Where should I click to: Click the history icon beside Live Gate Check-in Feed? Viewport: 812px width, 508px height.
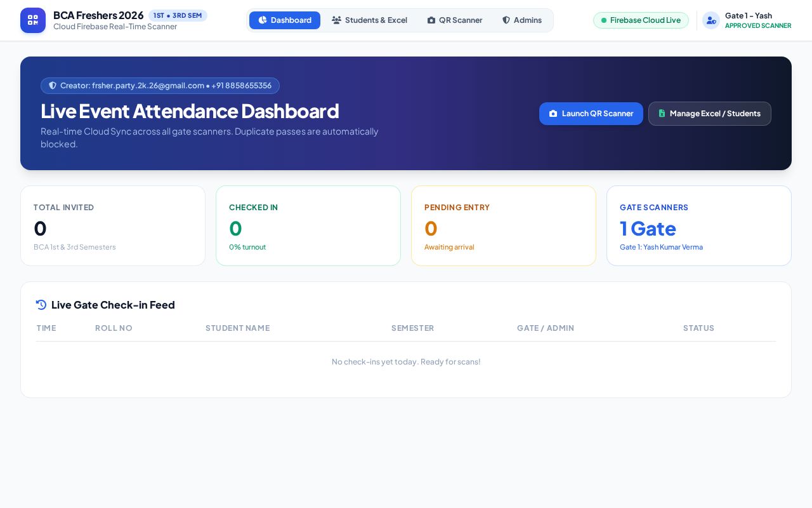pos(41,305)
